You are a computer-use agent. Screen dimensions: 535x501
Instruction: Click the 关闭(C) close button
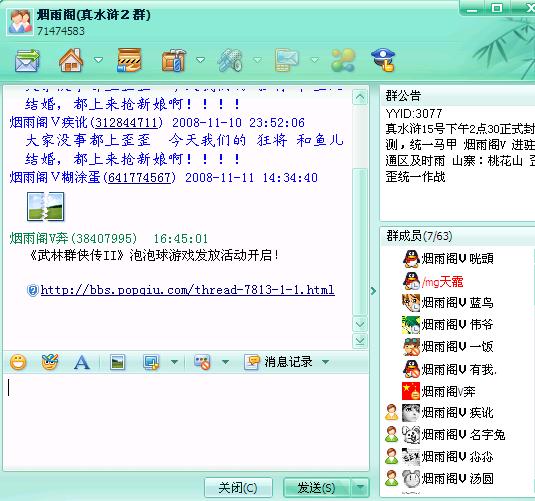(238, 487)
